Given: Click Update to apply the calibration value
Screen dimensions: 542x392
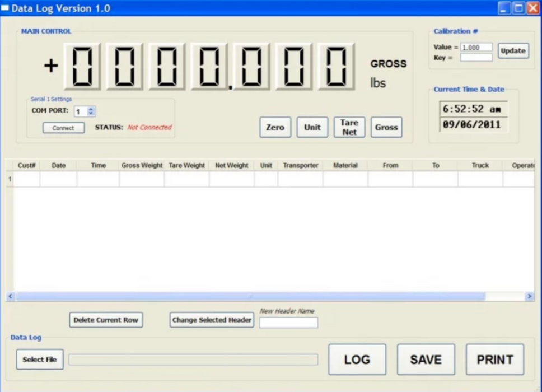Looking at the screenshot, I should tap(512, 50).
